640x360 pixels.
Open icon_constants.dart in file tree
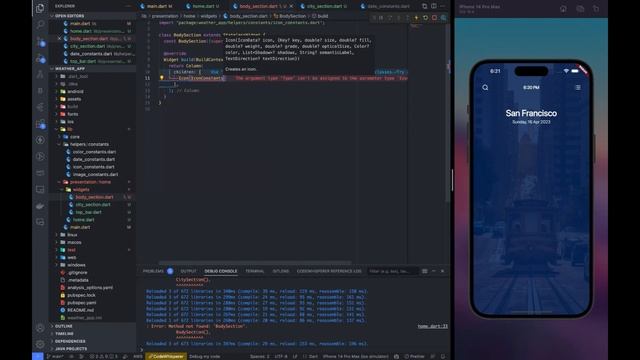[93, 167]
